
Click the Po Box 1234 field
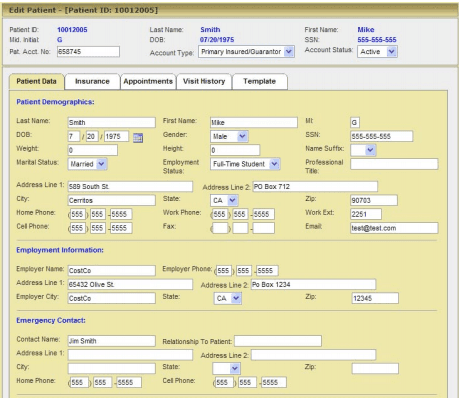(x=313, y=284)
